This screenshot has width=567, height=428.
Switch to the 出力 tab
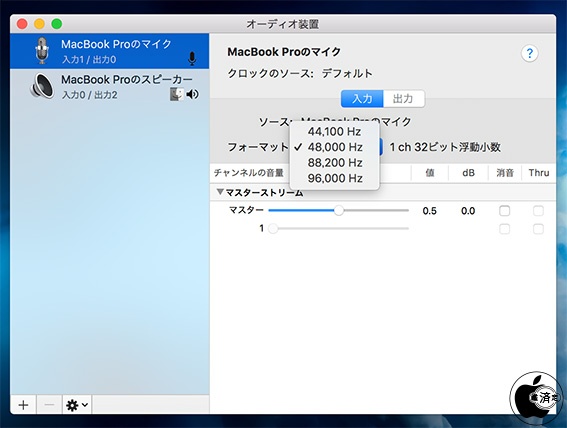tap(404, 99)
